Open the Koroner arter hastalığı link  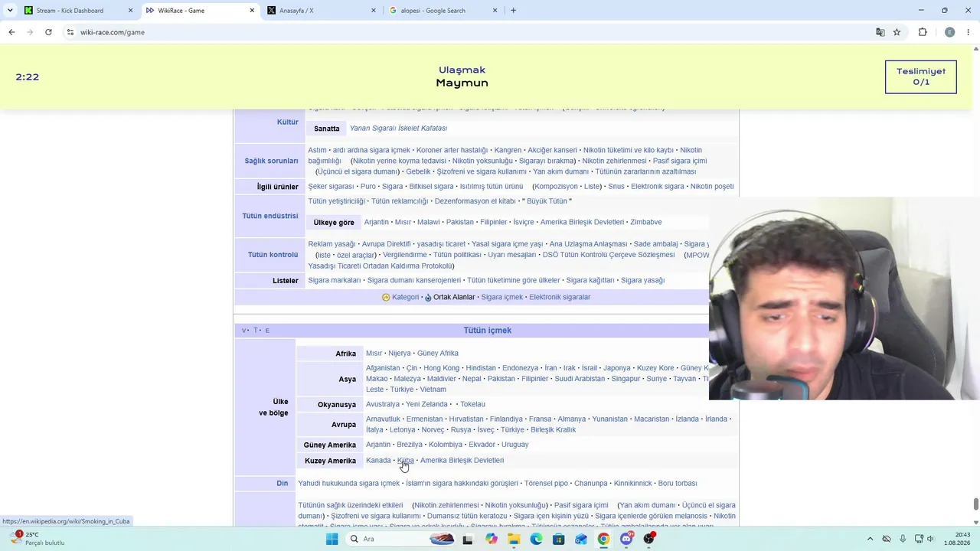[452, 150]
